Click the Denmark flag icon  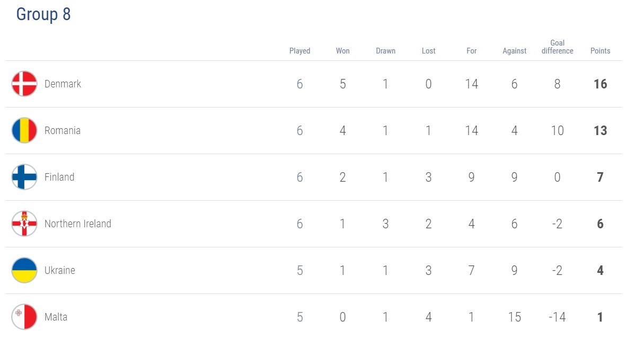pos(24,84)
